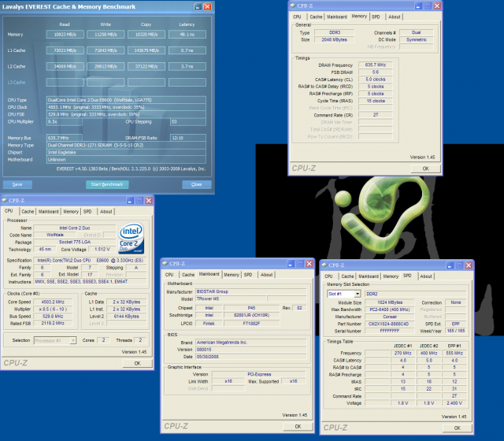Click Core Voltage value 1.512 V
Viewport: 504px width, 441px height.
102,250
